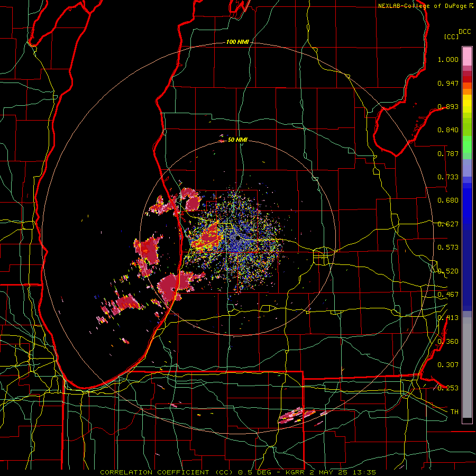Click the 0.307 scale value
The image size is (476, 476).
pyautogui.click(x=448, y=365)
